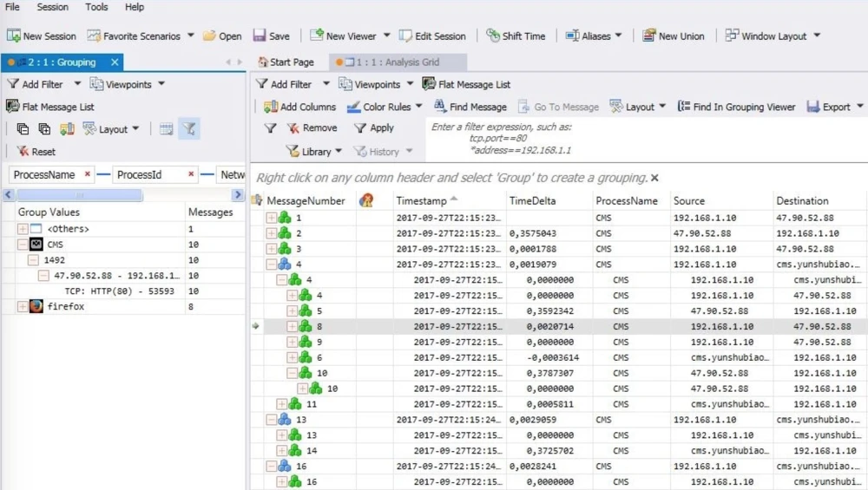Dismiss the grouping hint bar with its x
The height and width of the screenshot is (490, 868).
(x=654, y=178)
